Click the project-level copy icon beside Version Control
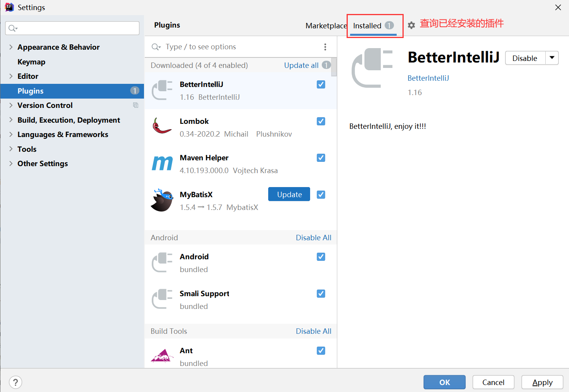Viewport: 569px width, 392px height. [135, 105]
